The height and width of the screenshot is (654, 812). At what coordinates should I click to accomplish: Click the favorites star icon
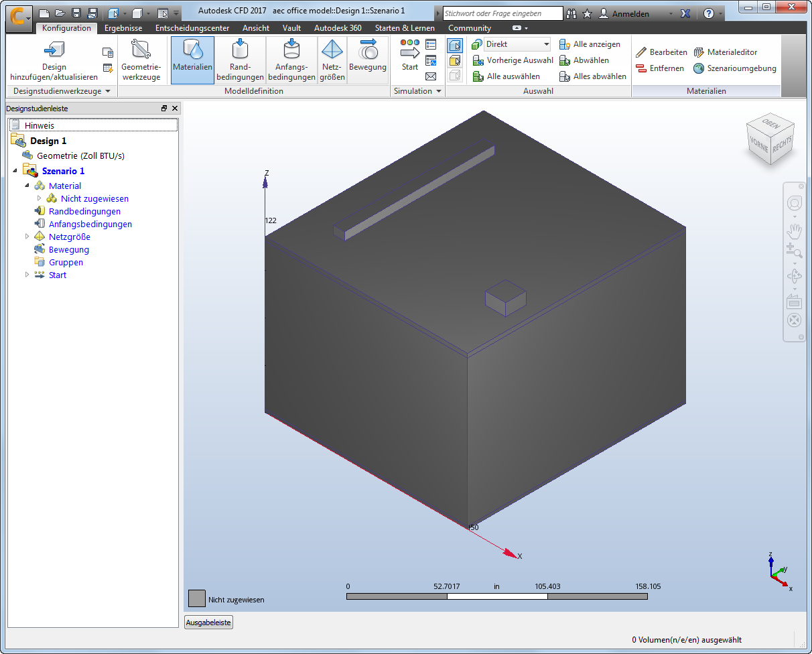click(x=588, y=13)
